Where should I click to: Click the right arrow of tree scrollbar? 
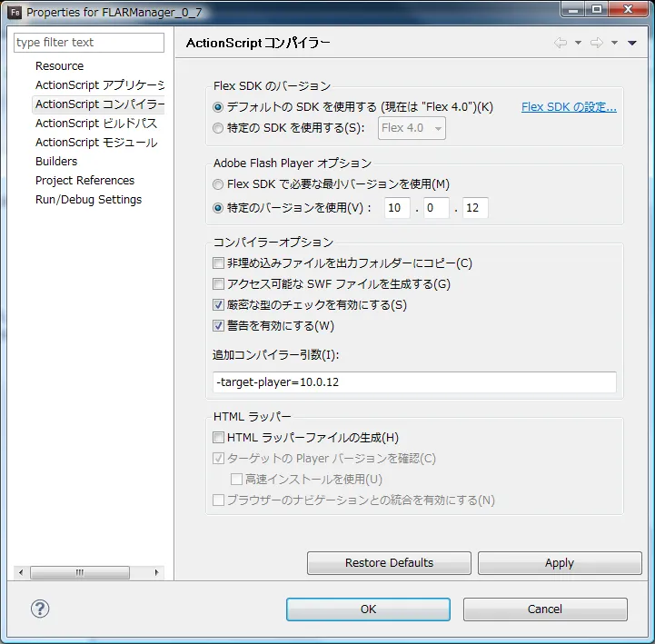(156, 572)
